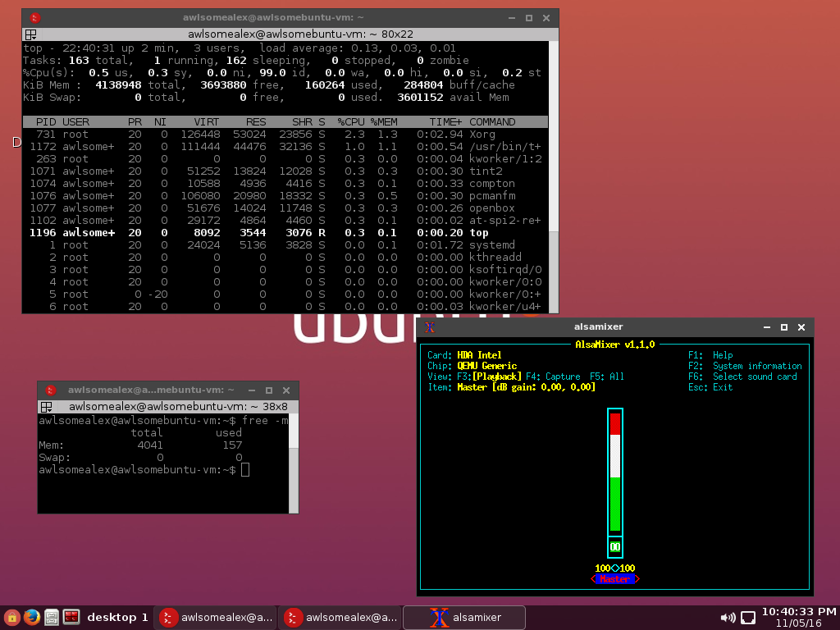
Task: Click the free -m command text
Action: pyautogui.click(x=265, y=421)
